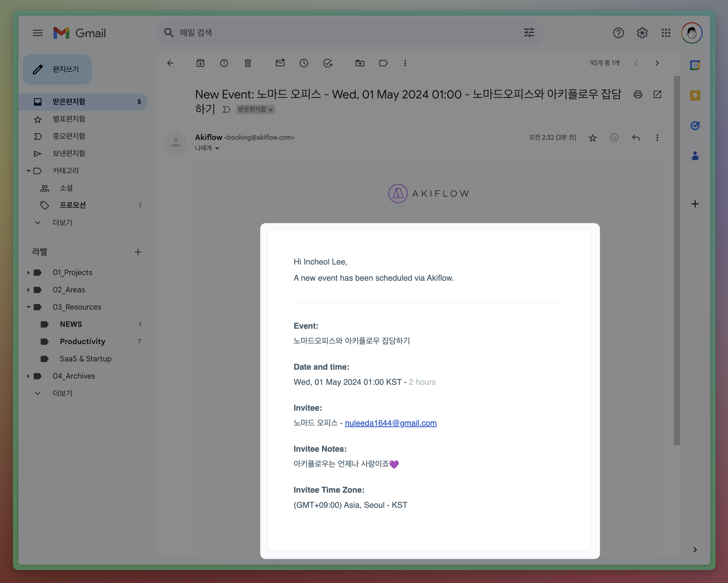
Task: Mark the email as unread
Action: (280, 63)
